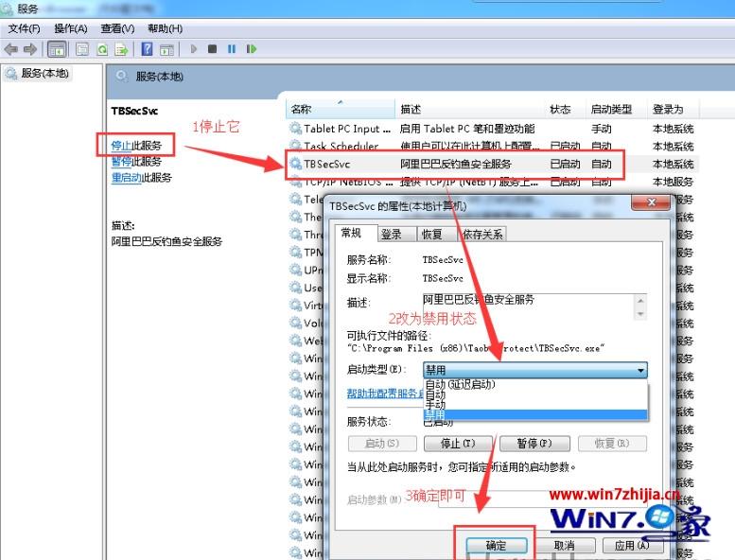The image size is (735, 560).
Task: Click the gear icon of Task Scheduler service
Action: tap(295, 145)
